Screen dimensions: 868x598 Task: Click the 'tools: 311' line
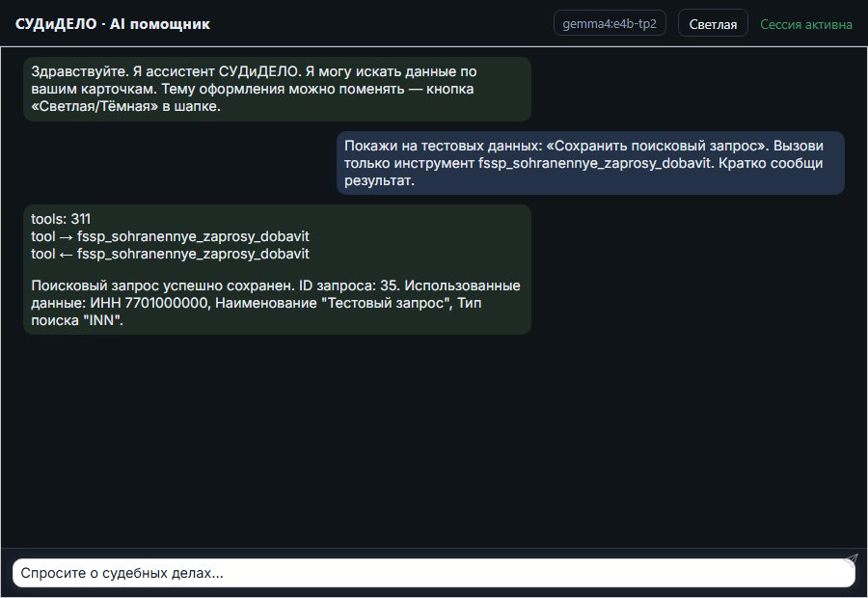tap(61, 219)
